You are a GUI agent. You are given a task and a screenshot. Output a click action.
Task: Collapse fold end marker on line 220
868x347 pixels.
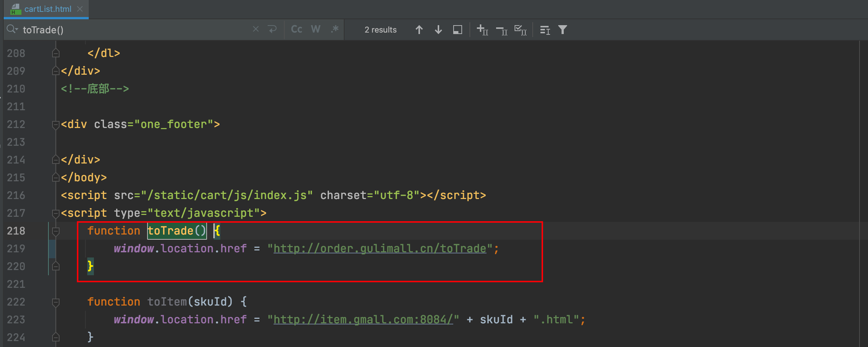coord(56,266)
